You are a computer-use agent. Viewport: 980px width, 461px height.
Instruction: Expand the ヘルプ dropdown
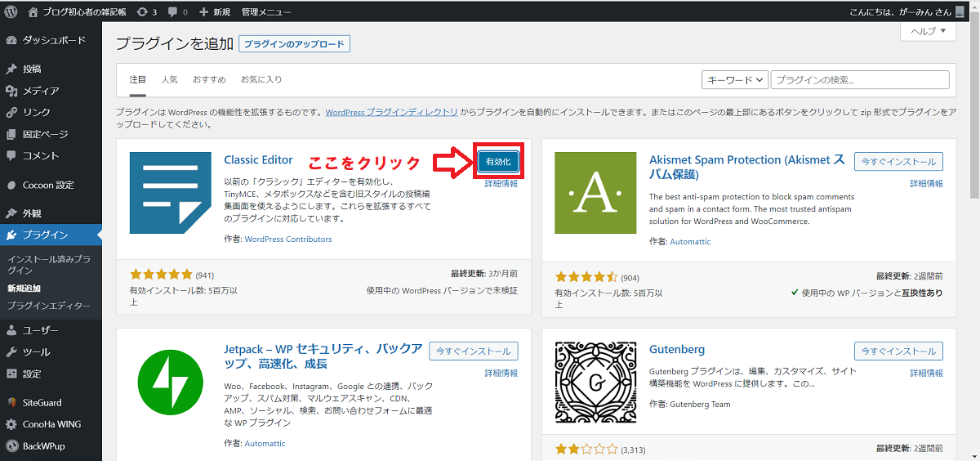(928, 31)
